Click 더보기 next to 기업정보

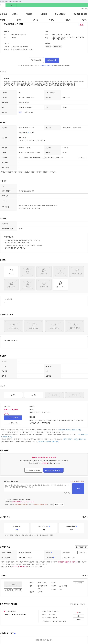[85, 576]
